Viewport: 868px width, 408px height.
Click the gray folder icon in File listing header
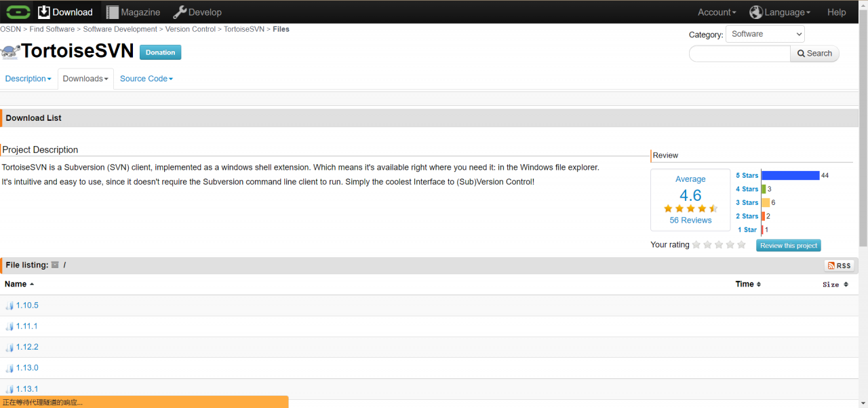click(x=55, y=265)
